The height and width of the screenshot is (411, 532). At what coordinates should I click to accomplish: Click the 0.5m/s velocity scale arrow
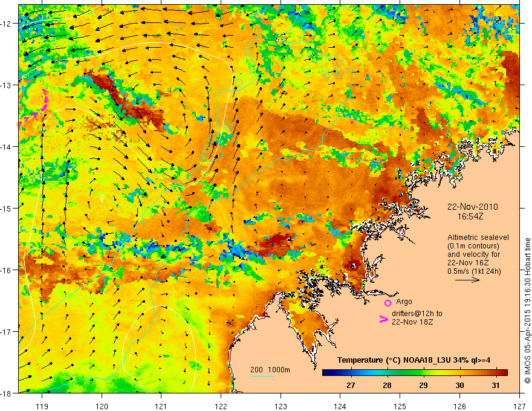[467, 280]
